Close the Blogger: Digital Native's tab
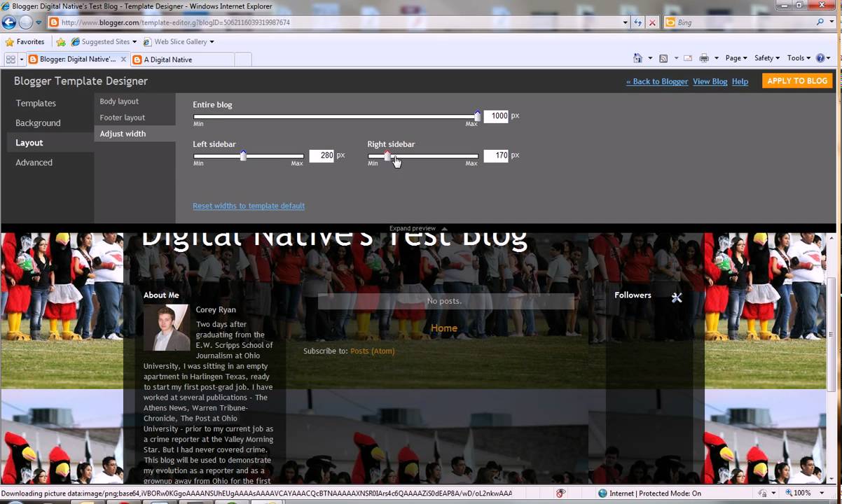 pos(123,59)
